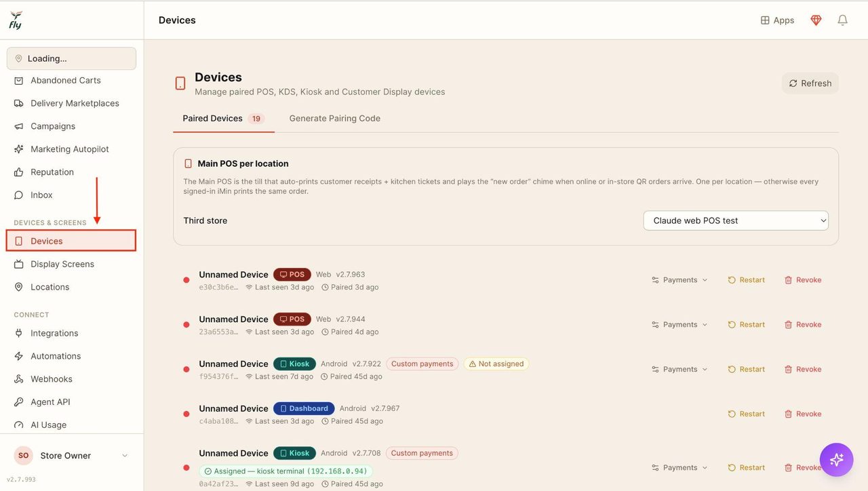Expand the Store Owner account chevron
868x491 pixels.
(125, 456)
